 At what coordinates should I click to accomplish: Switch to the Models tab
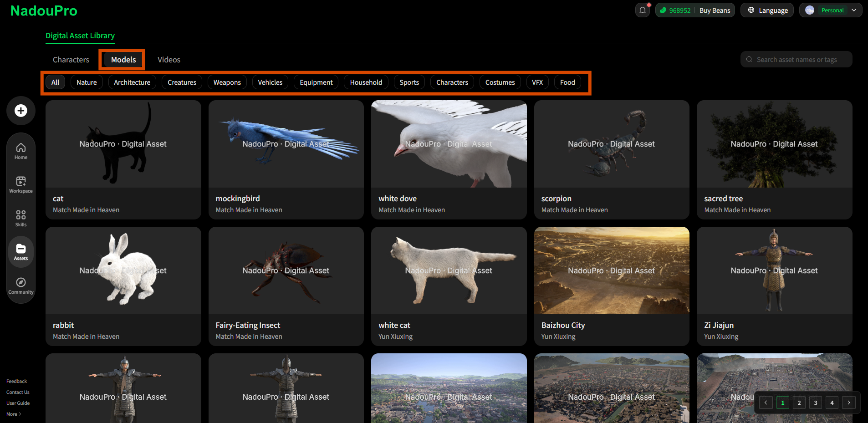point(123,60)
